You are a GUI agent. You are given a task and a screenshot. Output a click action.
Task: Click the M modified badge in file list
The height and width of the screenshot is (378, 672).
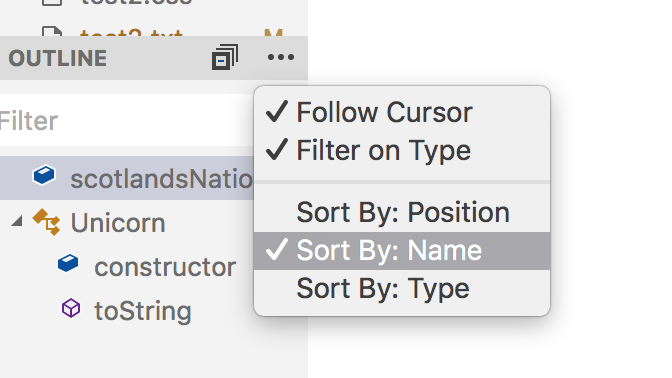[273, 33]
